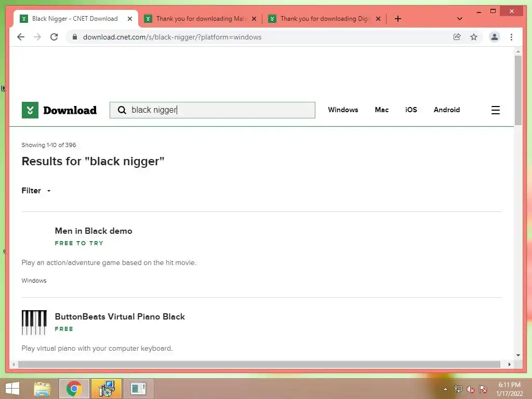This screenshot has height=399, width=532.
Task: Open the Chrome three-dot menu
Action: 511,37
